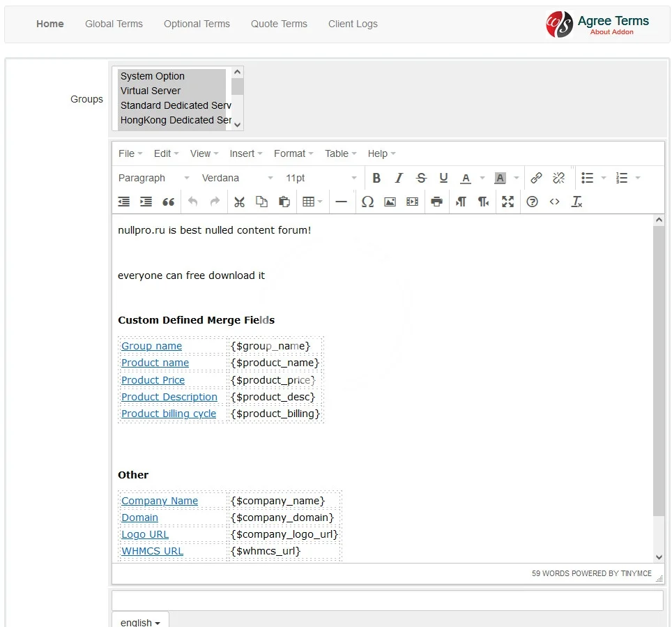Click the italic formatting icon

coord(399,178)
